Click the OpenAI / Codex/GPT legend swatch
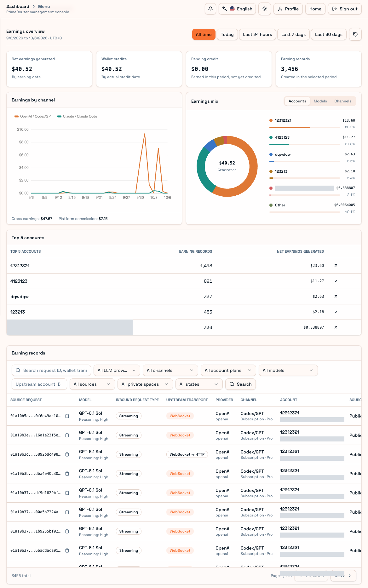 [x=16, y=116]
